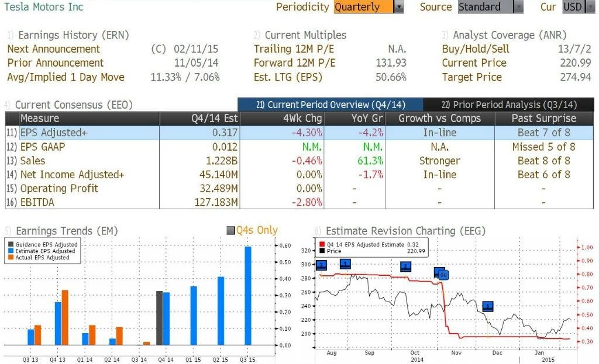Click the Actual EPS Adjusted legend swatch
599x364 pixels.
click(x=11, y=258)
